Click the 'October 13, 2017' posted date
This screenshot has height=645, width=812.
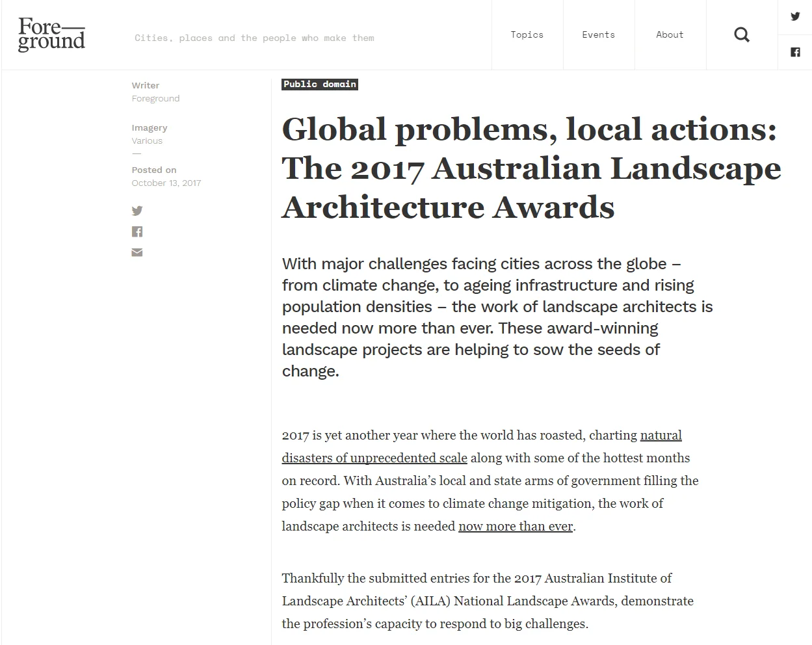pyautogui.click(x=166, y=183)
